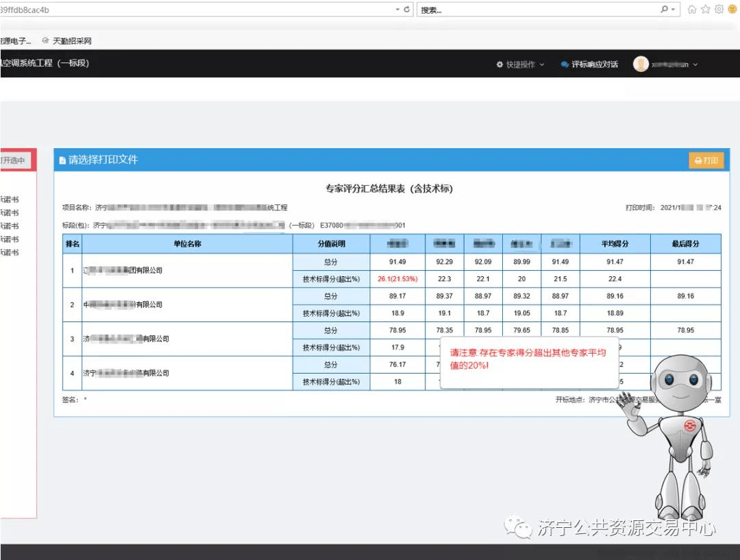This screenshot has height=560, width=740.
Task: Click the final score 91.47 cell
Action: pos(686,262)
